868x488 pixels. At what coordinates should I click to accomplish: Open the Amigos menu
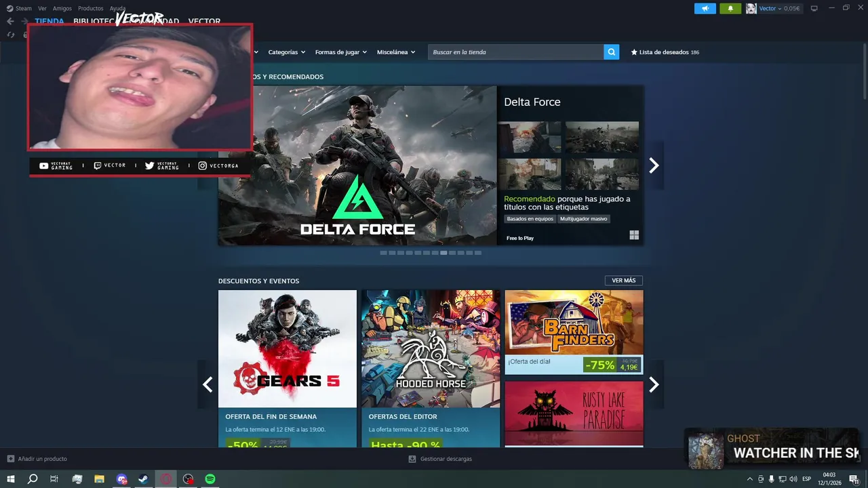pos(62,8)
